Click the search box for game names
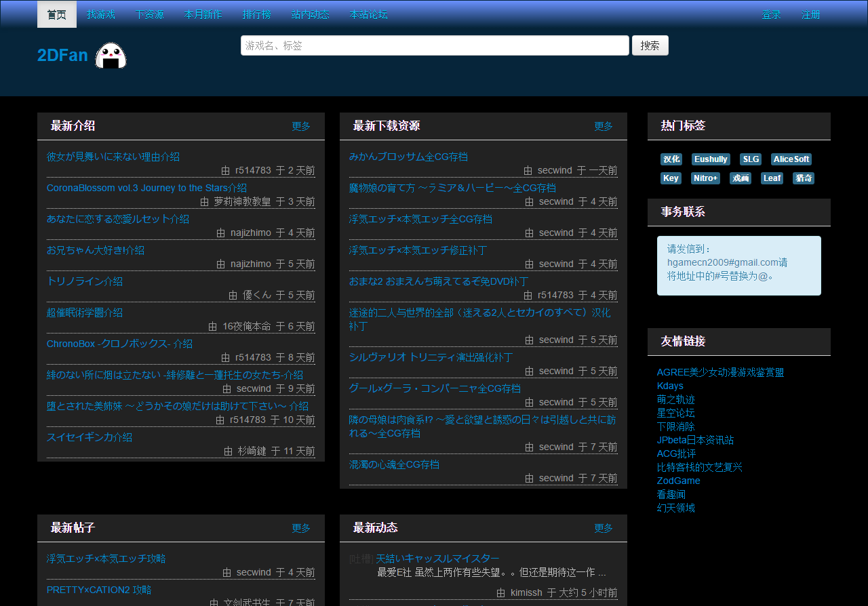 [x=435, y=45]
